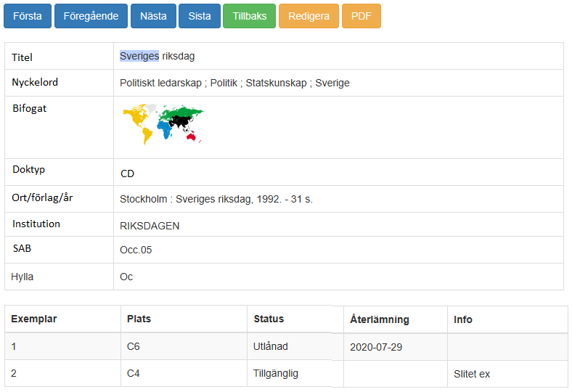Jump to the last record with Sista
Screen dimensions: 572x392
(x=199, y=16)
